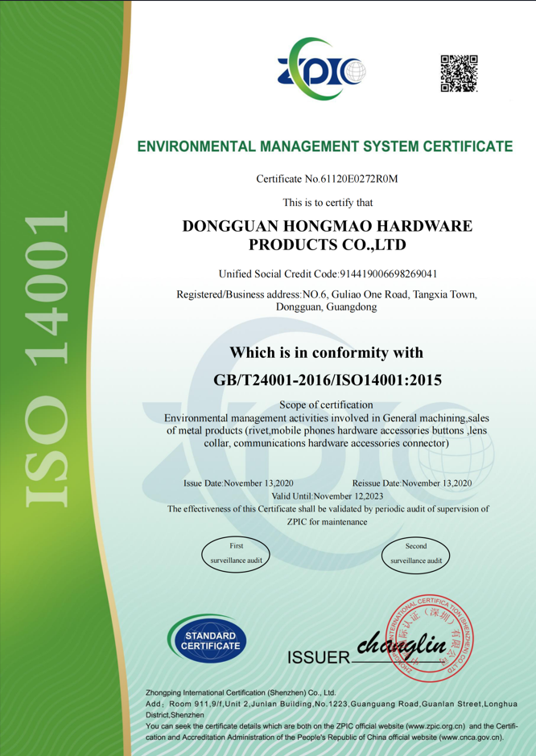Click the ZPIC logo at the top

(x=321, y=68)
